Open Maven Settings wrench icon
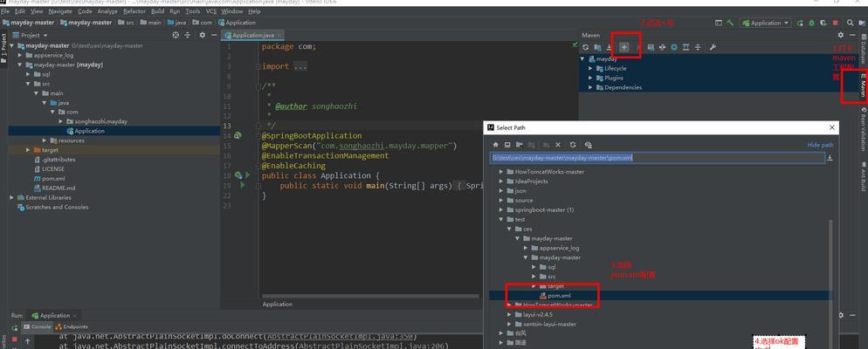 click(x=713, y=48)
